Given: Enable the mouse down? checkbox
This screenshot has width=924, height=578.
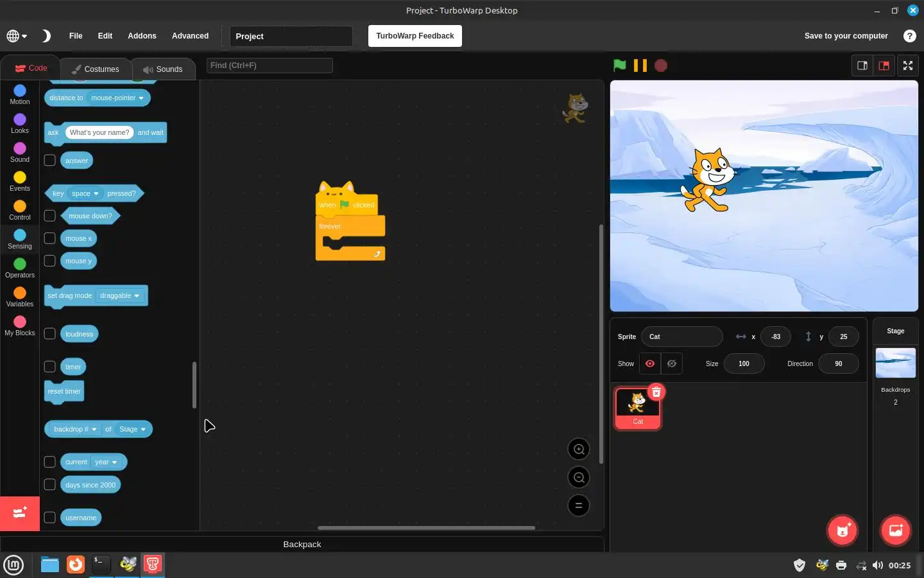Looking at the screenshot, I should [49, 215].
